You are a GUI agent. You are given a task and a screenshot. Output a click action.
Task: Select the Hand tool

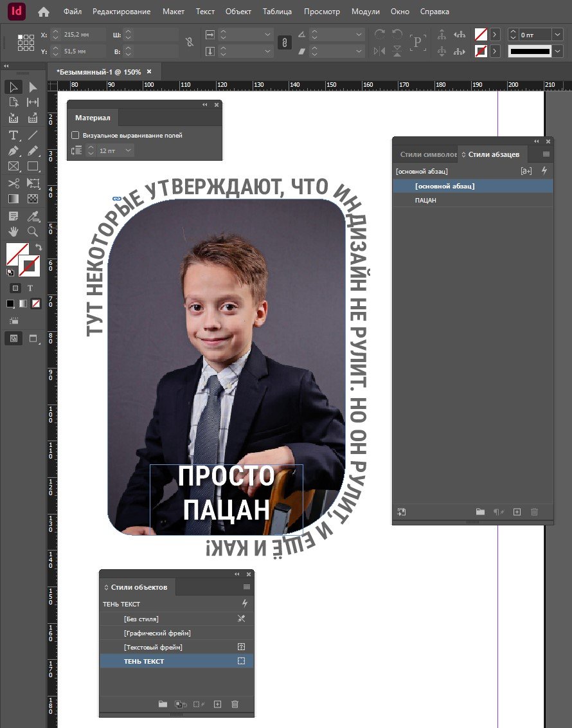[13, 232]
